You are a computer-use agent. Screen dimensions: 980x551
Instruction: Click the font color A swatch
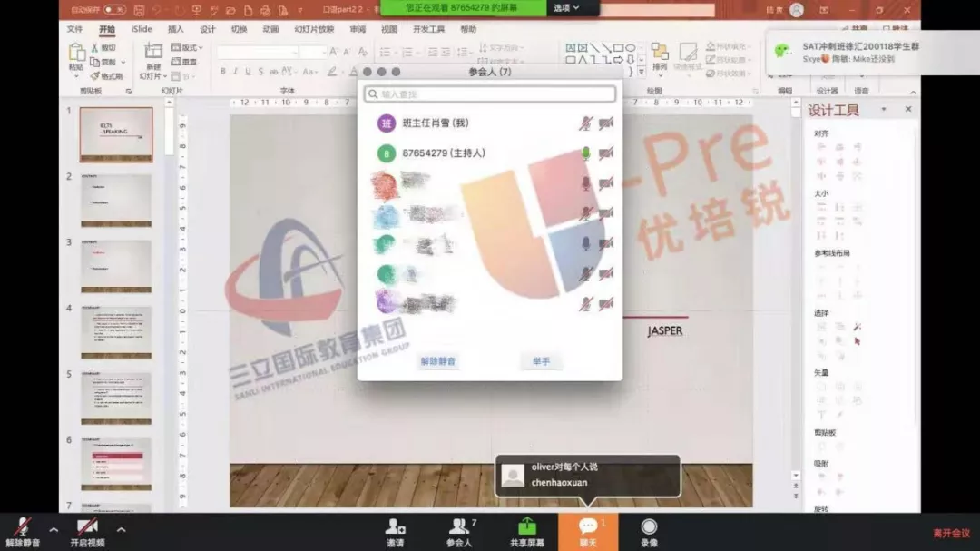pos(353,72)
